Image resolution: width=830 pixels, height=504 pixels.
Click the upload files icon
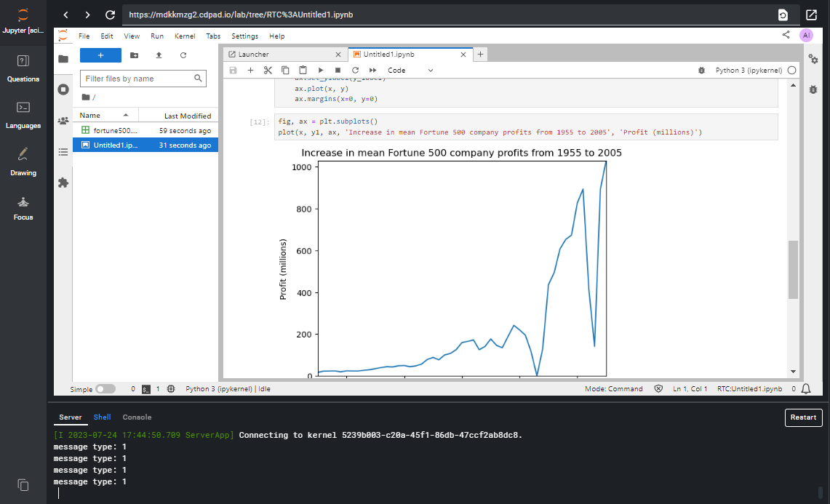pos(159,55)
